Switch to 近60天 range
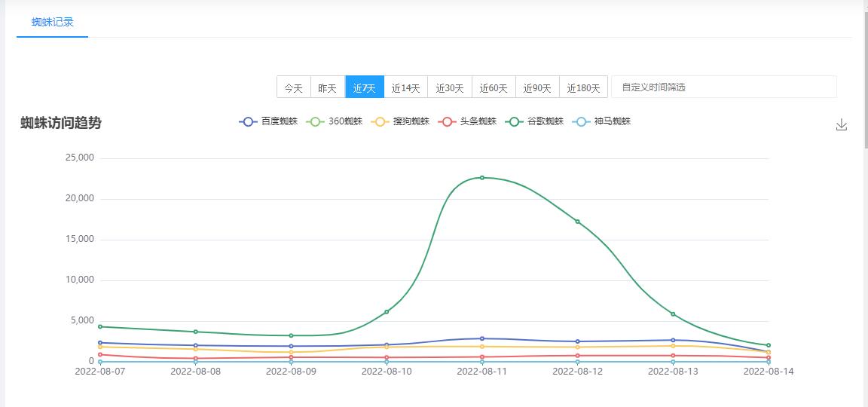The image size is (868, 407). click(x=494, y=87)
